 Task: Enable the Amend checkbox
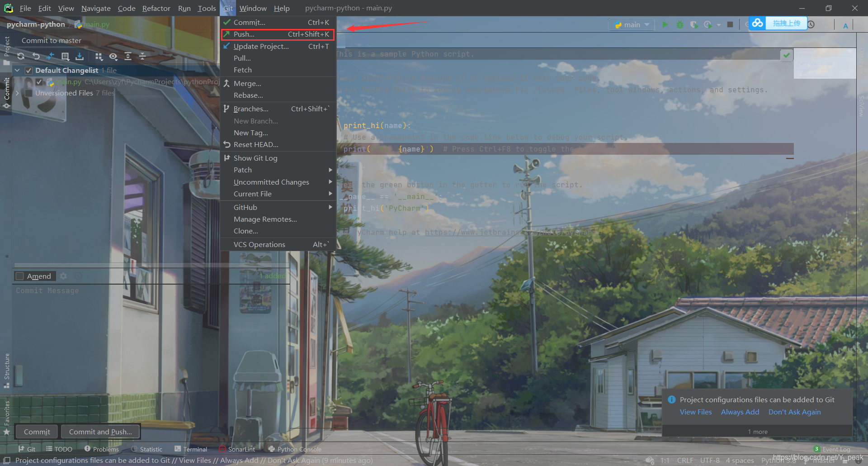click(x=20, y=276)
